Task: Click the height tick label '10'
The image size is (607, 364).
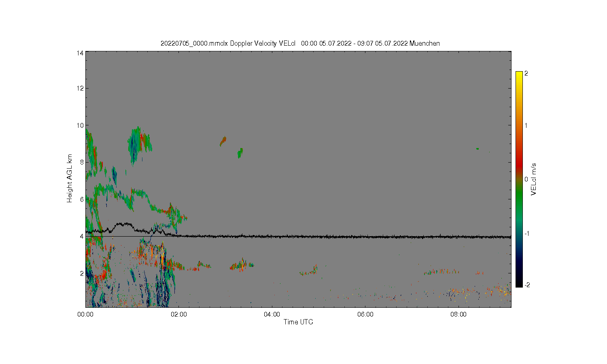Action: (x=80, y=125)
